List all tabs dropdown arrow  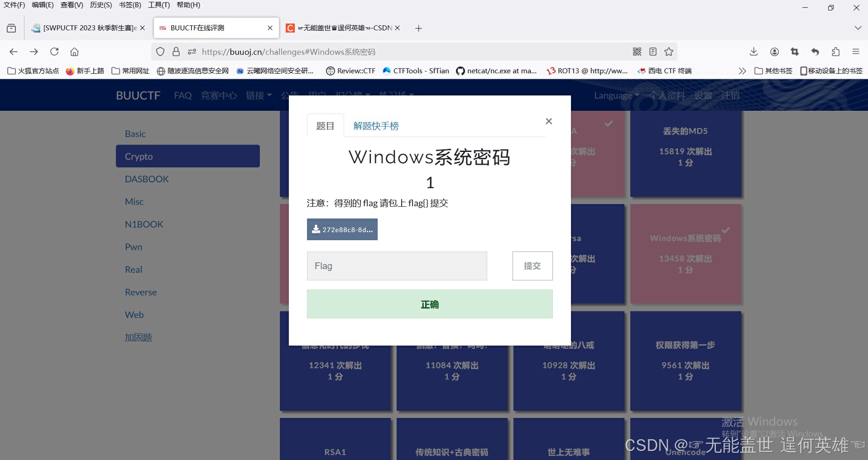pos(858,28)
